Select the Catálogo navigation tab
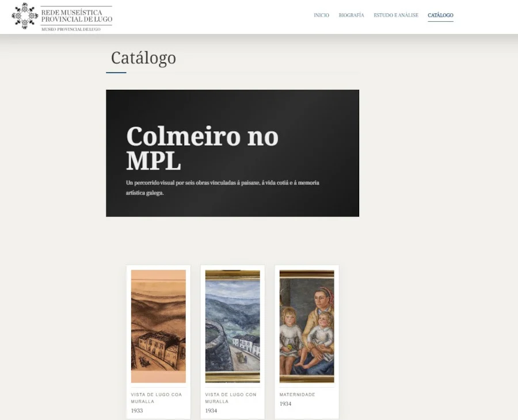This screenshot has width=518, height=420. coord(440,16)
